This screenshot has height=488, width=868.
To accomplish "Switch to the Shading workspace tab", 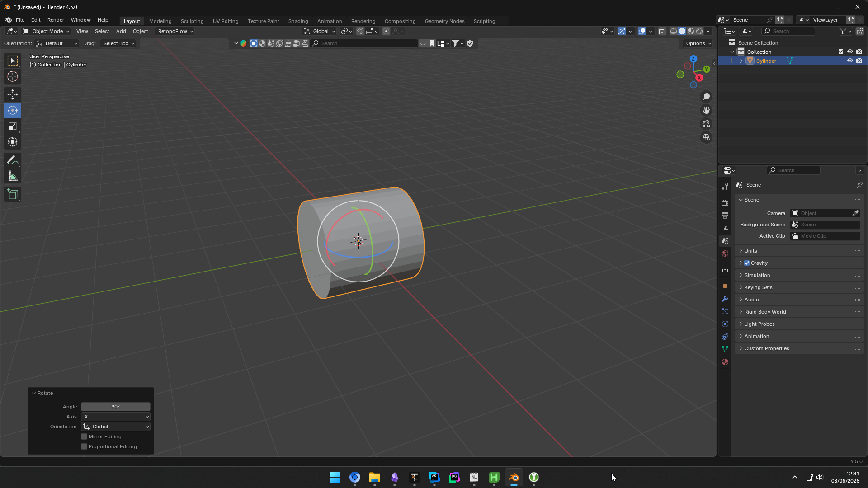I will tap(298, 21).
